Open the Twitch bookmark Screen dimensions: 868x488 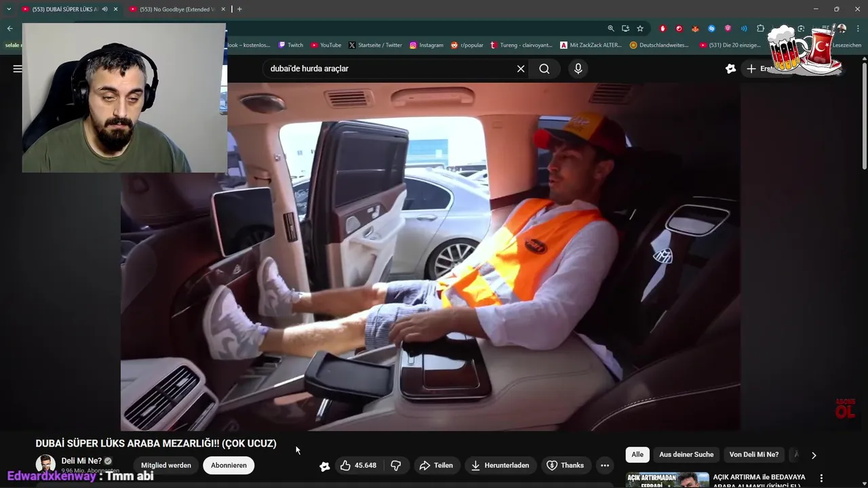[x=291, y=45]
